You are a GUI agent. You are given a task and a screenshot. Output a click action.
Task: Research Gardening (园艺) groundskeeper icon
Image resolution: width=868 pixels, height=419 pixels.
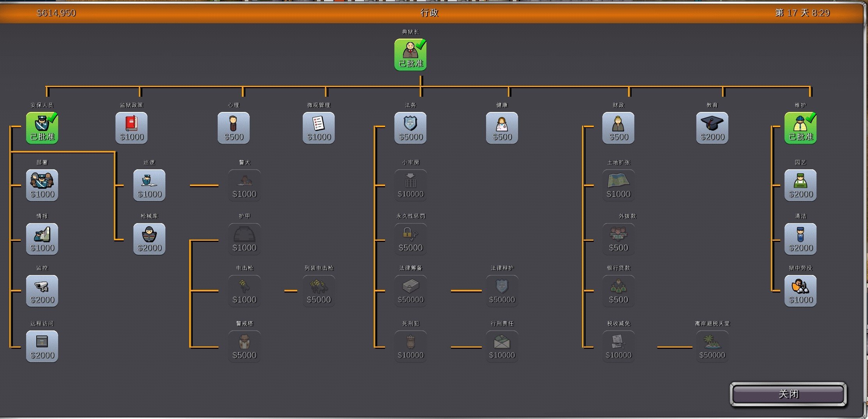point(800,185)
